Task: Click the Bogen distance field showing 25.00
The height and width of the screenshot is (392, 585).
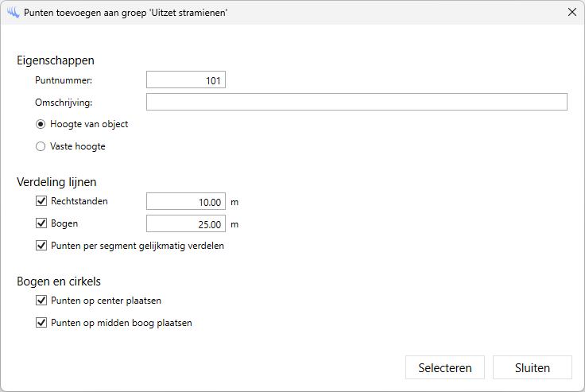Action: coord(186,224)
